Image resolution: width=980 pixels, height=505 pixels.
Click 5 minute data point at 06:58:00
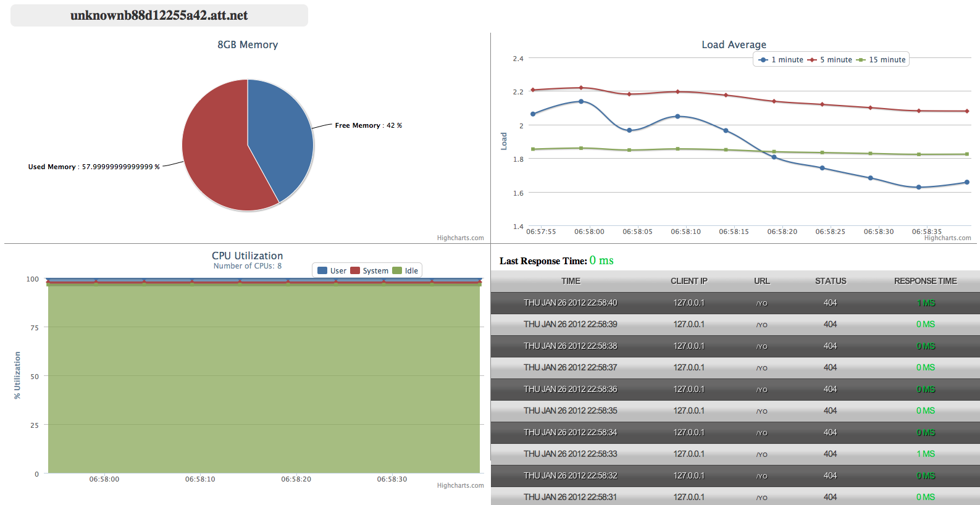[x=581, y=88]
